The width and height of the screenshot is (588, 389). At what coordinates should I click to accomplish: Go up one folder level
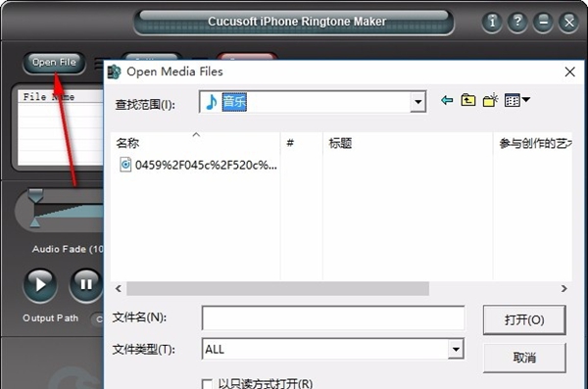click(x=468, y=100)
